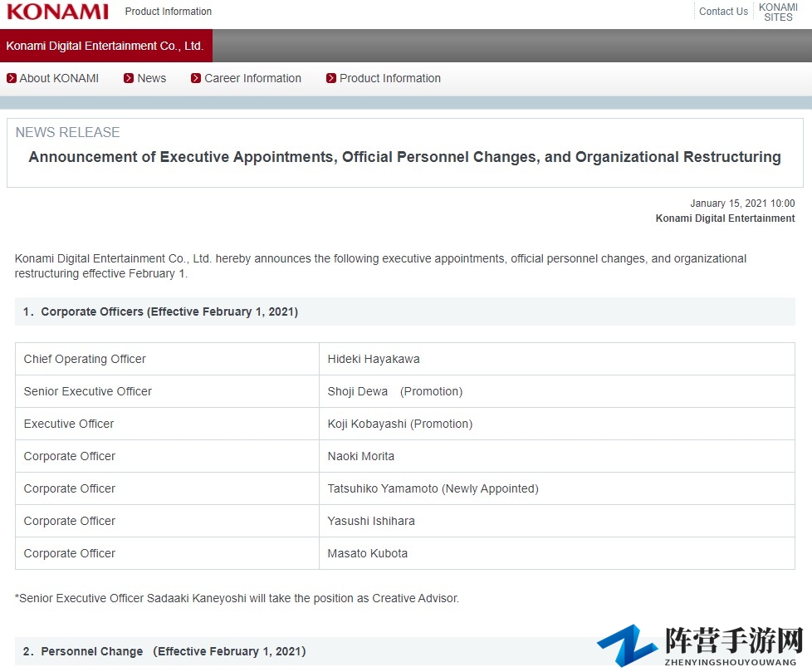
Task: Select the Koji Kobayashi (Promotion) cell
Action: coord(557,424)
